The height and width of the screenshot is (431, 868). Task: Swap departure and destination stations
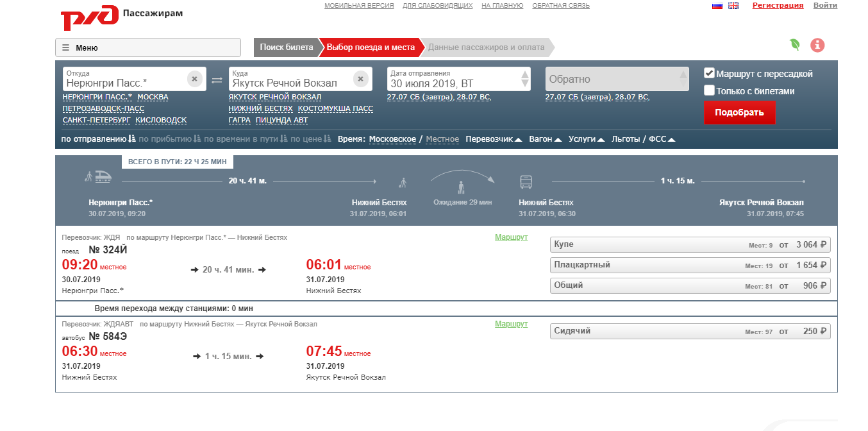point(217,80)
